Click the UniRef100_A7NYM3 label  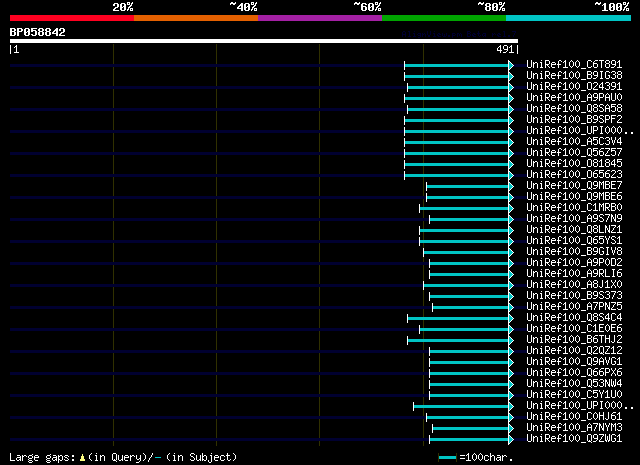tap(574, 428)
